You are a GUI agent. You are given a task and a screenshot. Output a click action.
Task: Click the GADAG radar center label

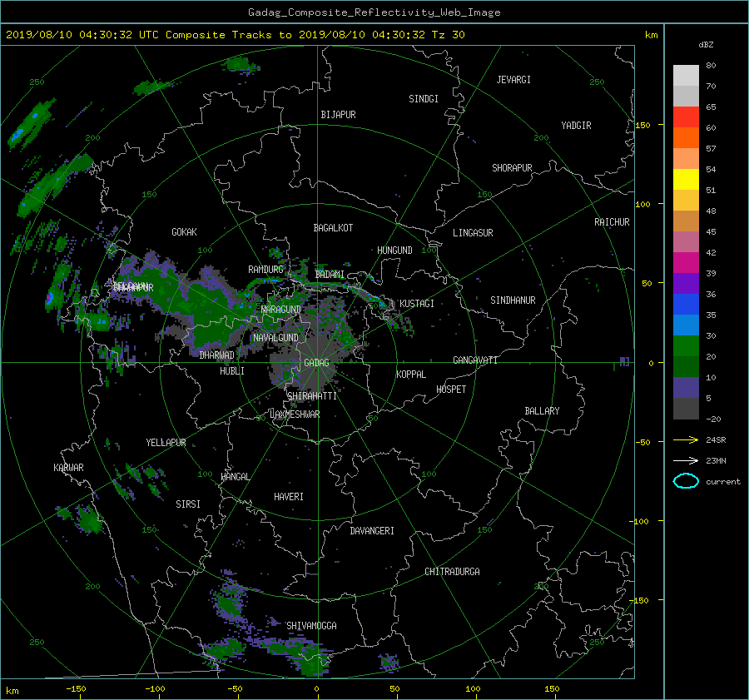317,363
